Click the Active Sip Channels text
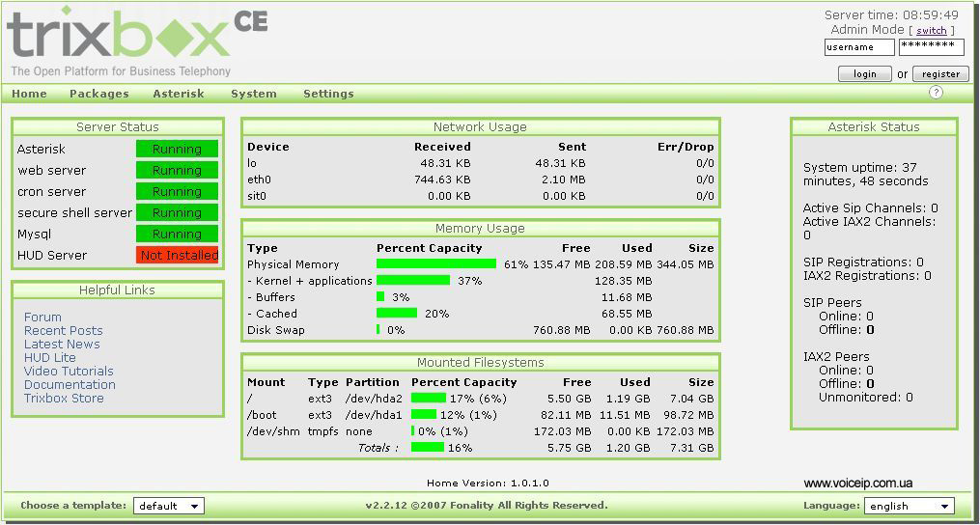The width and height of the screenshot is (980, 525). point(870,208)
